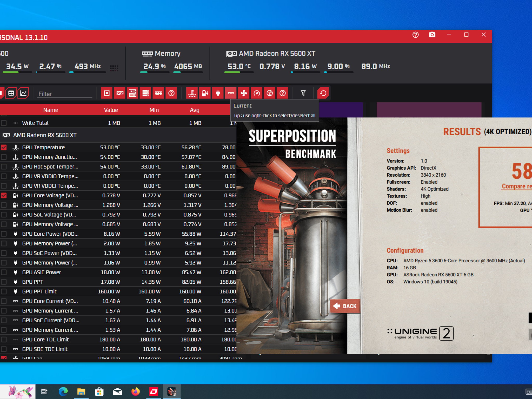Click the temperature sensor filter icon
The width and height of the screenshot is (532, 399).
tap(192, 93)
